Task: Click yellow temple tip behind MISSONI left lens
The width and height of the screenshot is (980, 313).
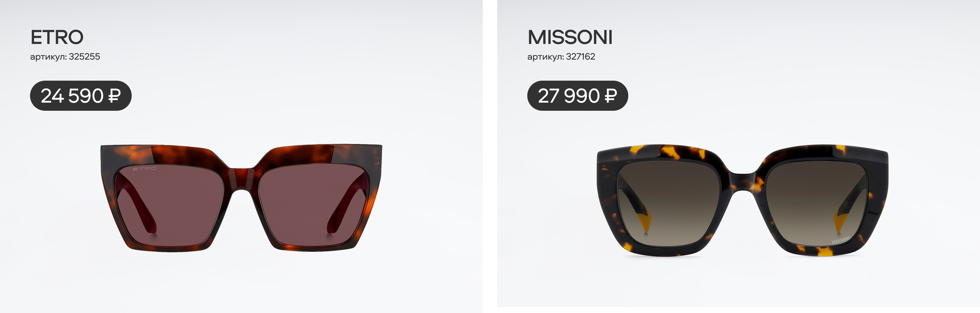Action: (646, 223)
